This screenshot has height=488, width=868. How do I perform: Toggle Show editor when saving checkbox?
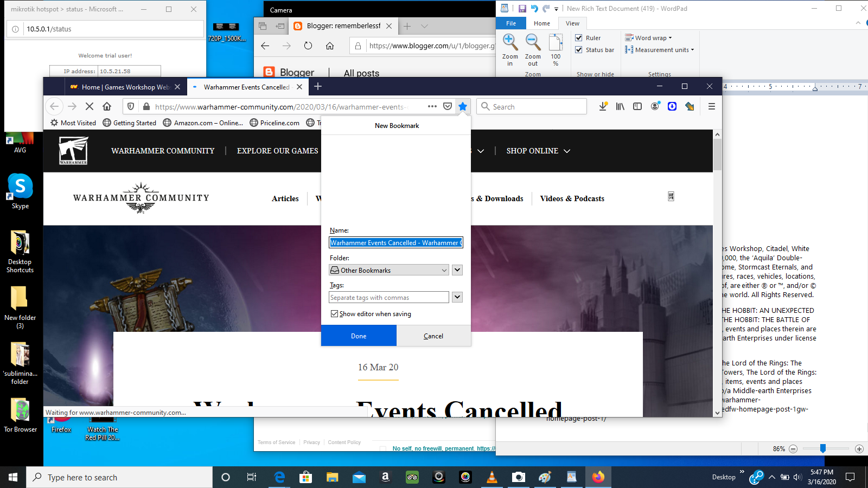tap(335, 313)
